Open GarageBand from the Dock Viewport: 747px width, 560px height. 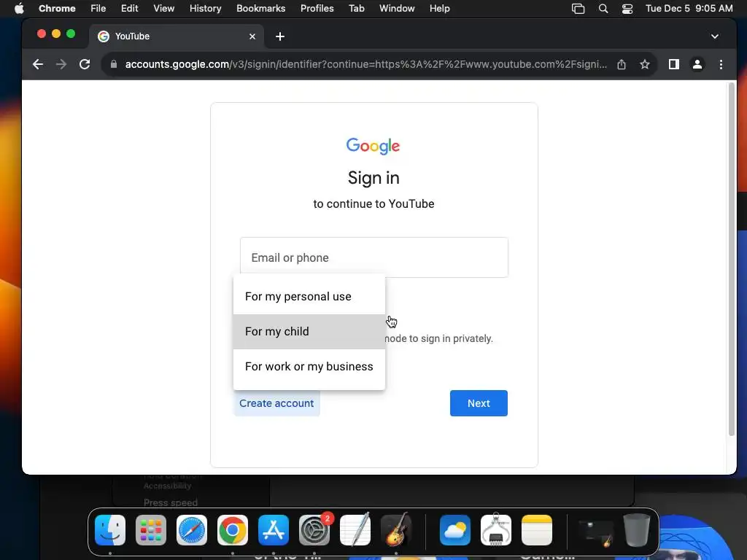click(396, 530)
